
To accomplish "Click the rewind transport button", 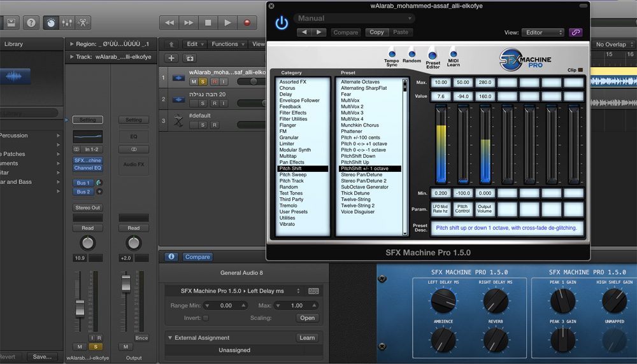I will coord(169,23).
